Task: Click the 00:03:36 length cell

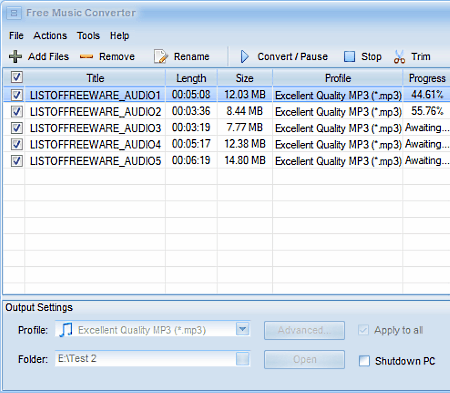Action: [x=191, y=111]
